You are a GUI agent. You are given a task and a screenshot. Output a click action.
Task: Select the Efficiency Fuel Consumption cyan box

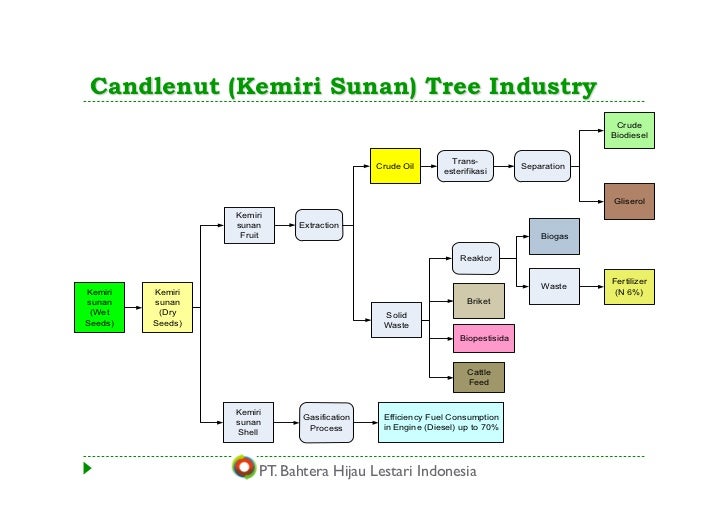pos(441,423)
